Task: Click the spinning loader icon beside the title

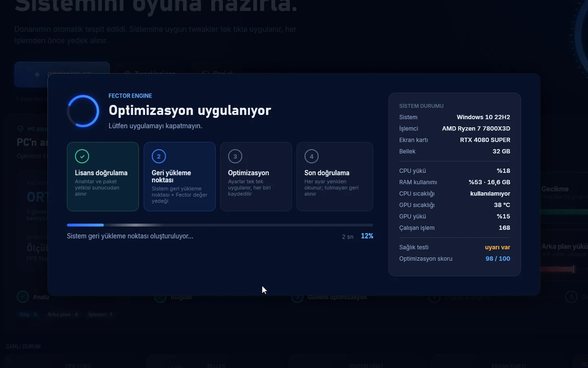Action: pyautogui.click(x=83, y=111)
